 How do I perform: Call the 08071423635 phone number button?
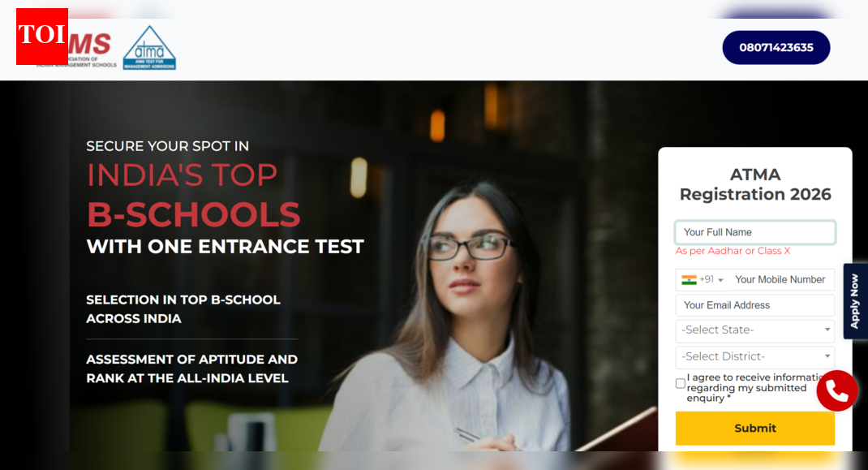pos(776,48)
